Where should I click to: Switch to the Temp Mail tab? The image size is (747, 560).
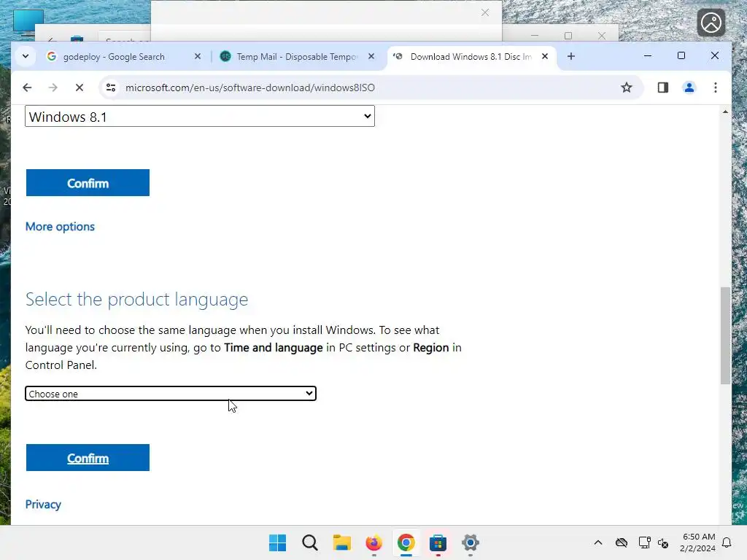[296, 57]
